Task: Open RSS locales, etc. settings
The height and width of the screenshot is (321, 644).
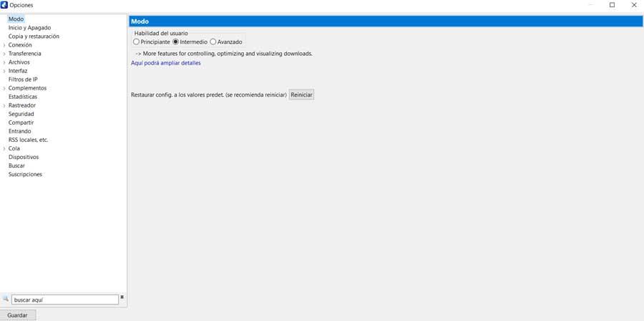Action: 28,140
